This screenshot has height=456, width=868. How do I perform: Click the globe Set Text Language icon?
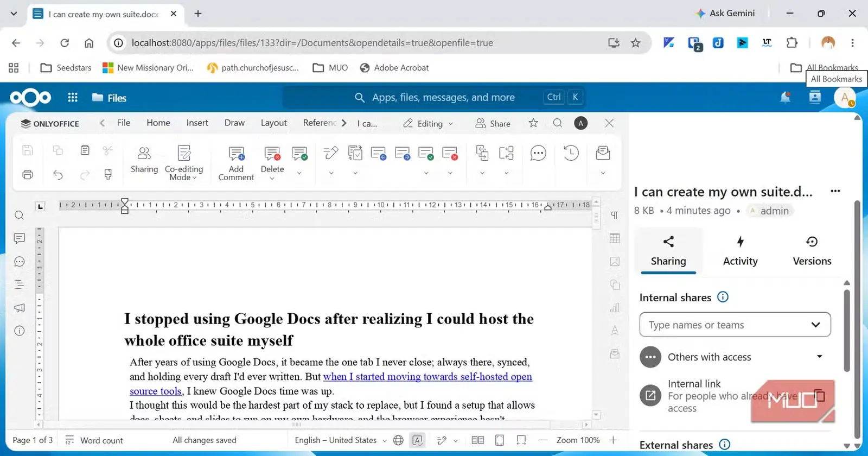(398, 440)
